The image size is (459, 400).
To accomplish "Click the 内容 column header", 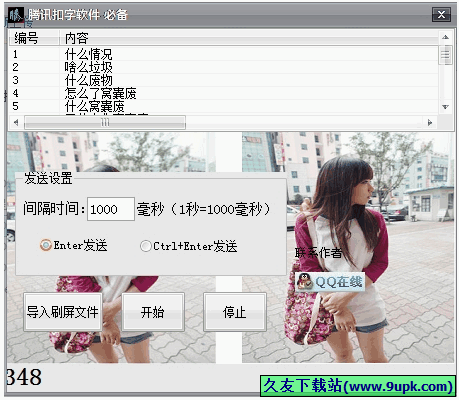I will pos(248,38).
